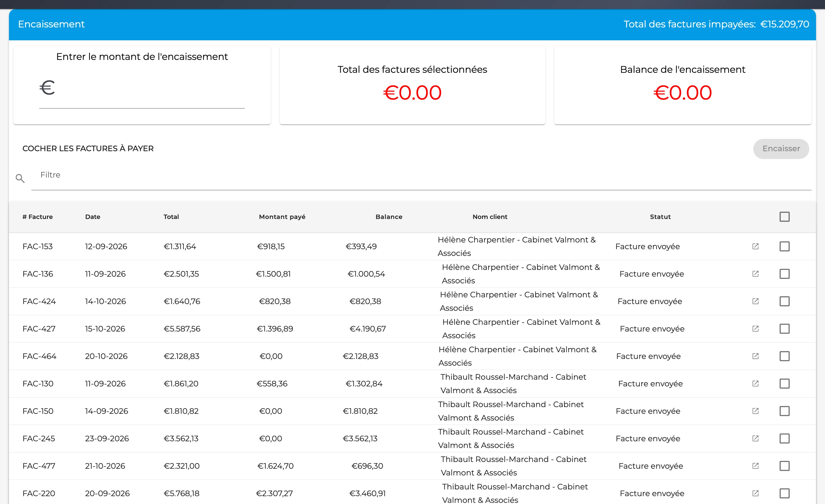This screenshot has width=825, height=504.
Task: Select invoice FAC-424 with its checkbox
Action: click(784, 301)
